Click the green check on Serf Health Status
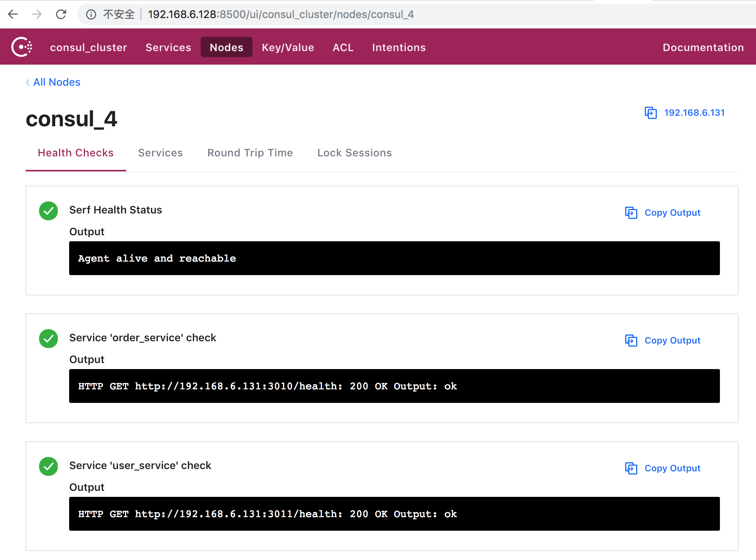Viewport: 756px width, 560px height. 48,211
